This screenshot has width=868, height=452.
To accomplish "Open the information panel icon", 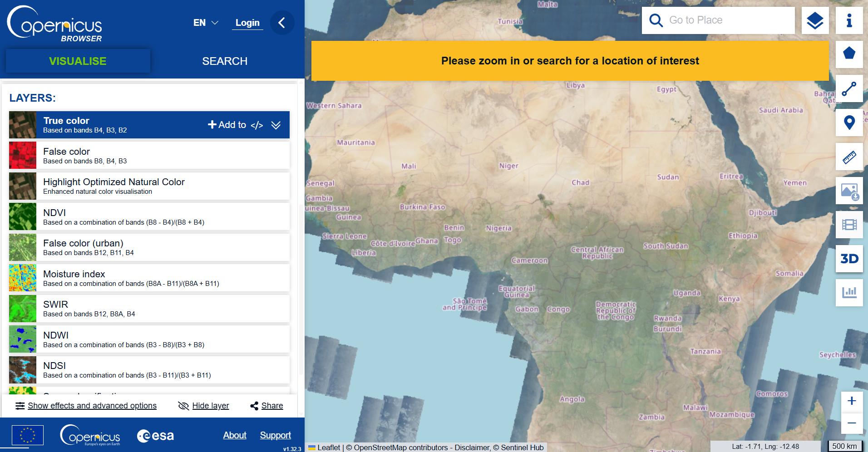I will click(x=849, y=20).
